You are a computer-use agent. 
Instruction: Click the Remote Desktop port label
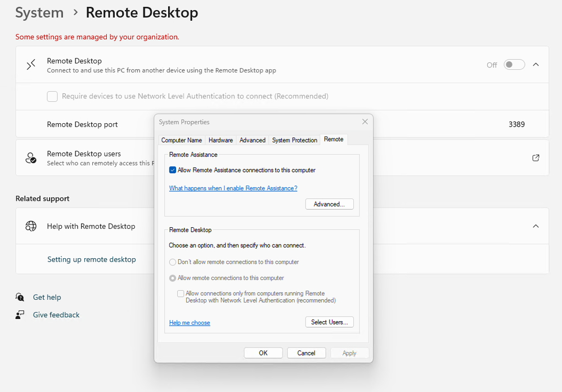[x=82, y=124]
